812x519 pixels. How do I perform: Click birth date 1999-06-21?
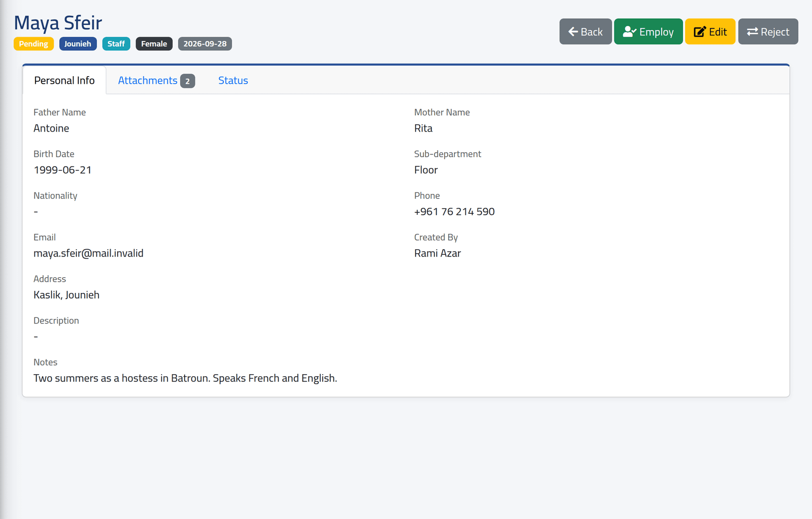[x=62, y=170]
